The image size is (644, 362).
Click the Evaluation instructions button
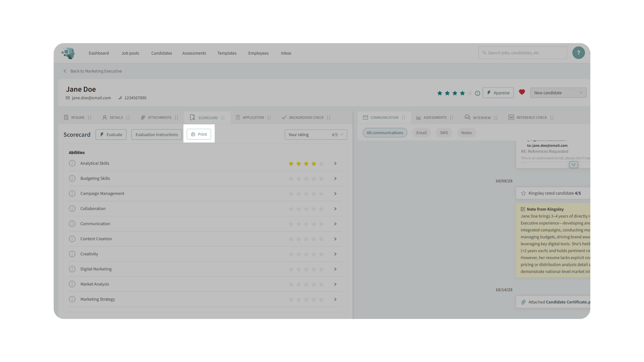[156, 134]
